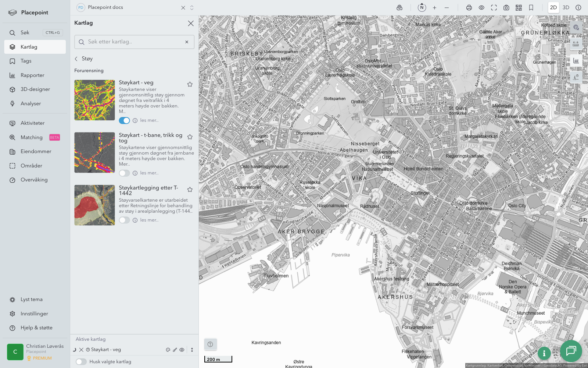Open the measure distance tool on map
The width and height of the screenshot is (588, 368).
pyautogui.click(x=576, y=44)
